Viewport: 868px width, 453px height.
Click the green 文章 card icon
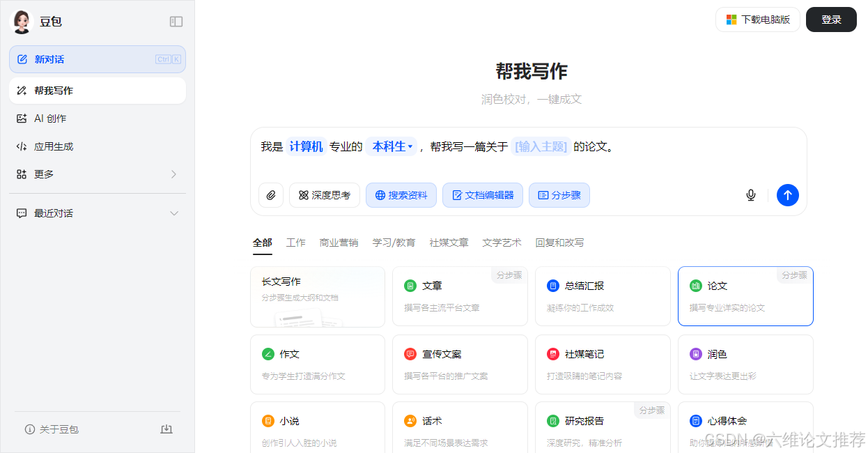tap(410, 286)
